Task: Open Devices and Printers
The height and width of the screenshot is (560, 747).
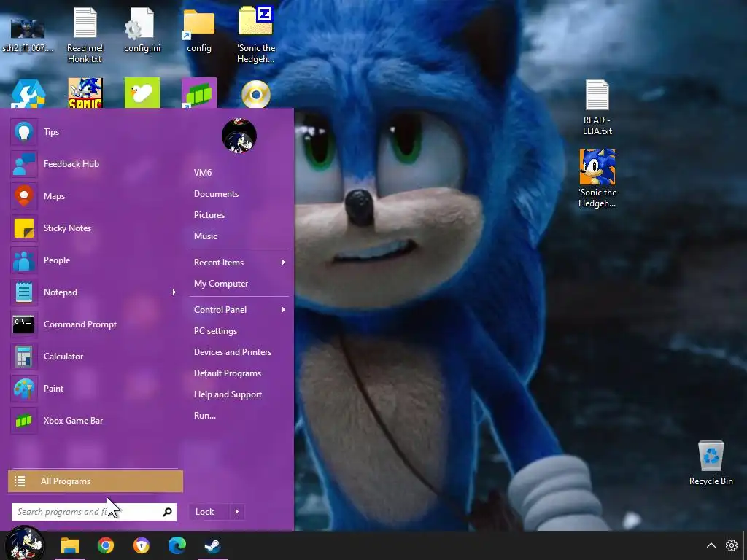Action: click(x=233, y=352)
